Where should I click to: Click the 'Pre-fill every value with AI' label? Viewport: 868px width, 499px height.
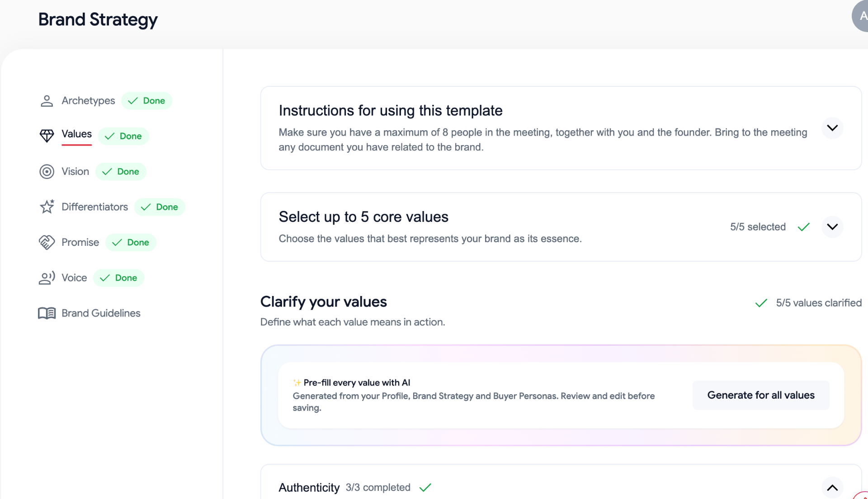point(357,382)
